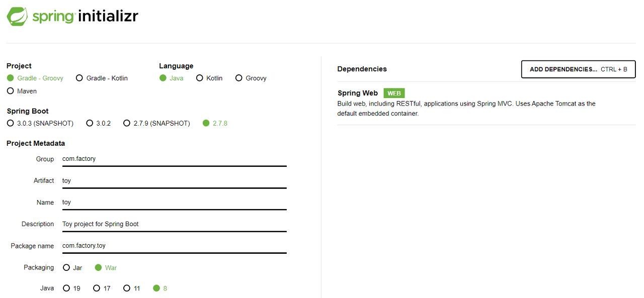The height and width of the screenshot is (298, 644).
Task: Edit the Artifact input field
Action: 174,180
